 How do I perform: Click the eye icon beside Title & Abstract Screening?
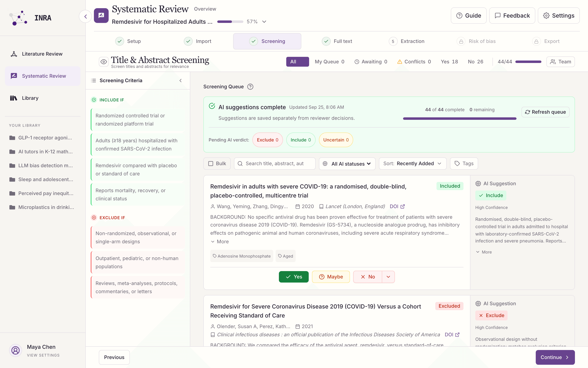tap(104, 62)
